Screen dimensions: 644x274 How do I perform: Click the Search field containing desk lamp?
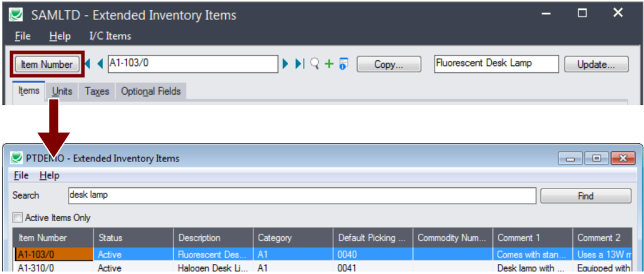(x=302, y=195)
